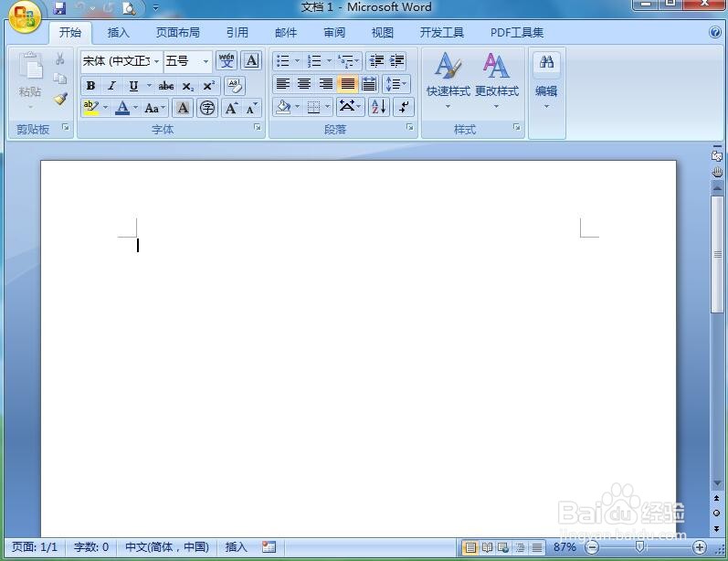The width and height of the screenshot is (728, 561).
Task: Open the 审阅 tab
Action: [x=334, y=33]
